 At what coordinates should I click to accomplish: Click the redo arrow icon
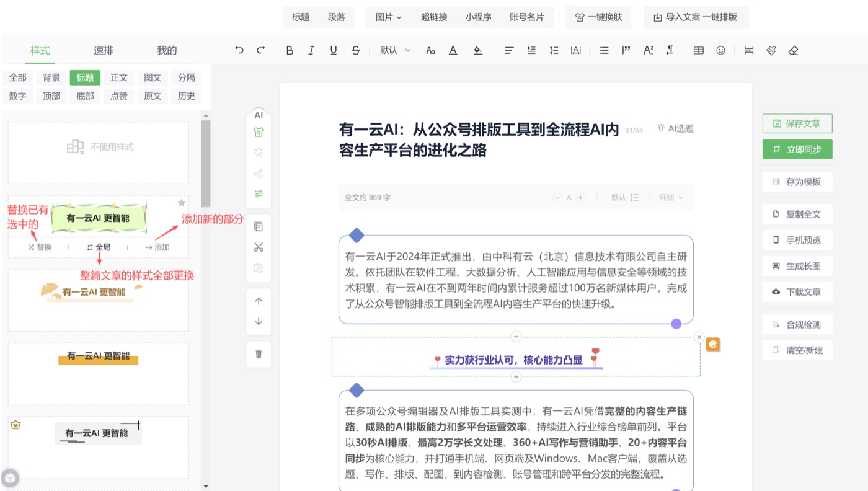(261, 51)
